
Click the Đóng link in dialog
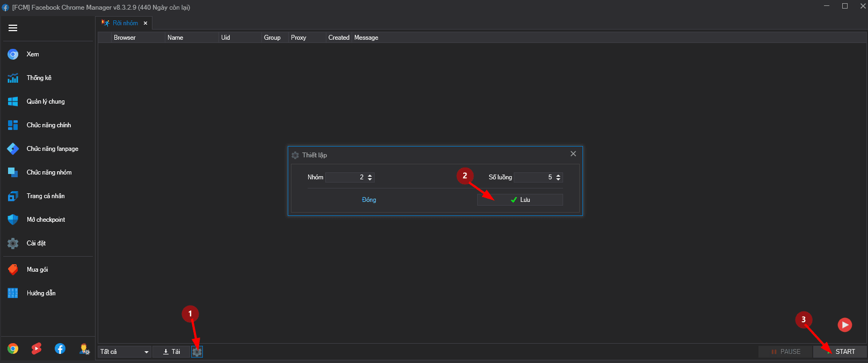click(369, 200)
